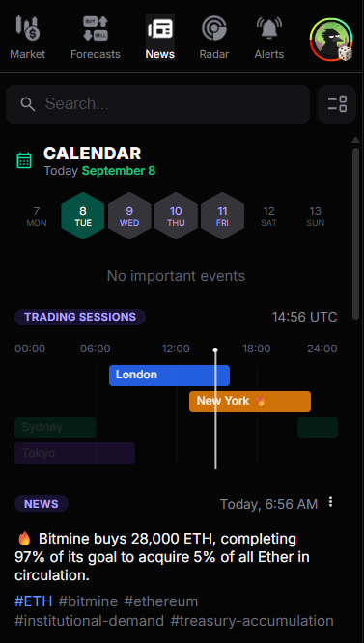Open the Market section icon
This screenshot has width=364, height=643.
[x=27, y=28]
